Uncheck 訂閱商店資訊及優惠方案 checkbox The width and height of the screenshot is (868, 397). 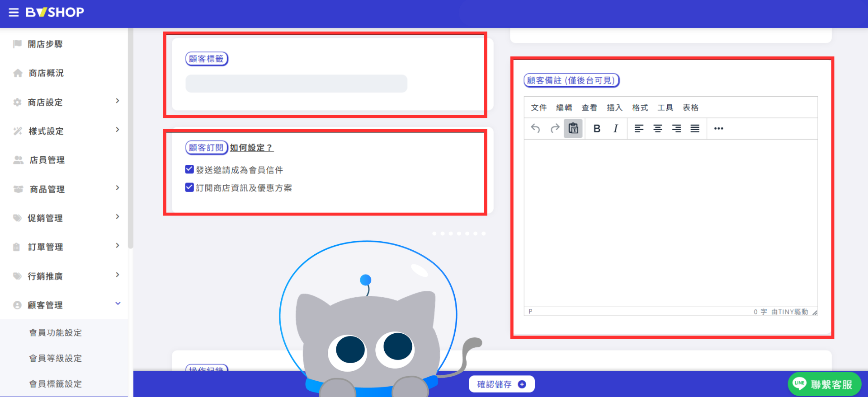189,187
